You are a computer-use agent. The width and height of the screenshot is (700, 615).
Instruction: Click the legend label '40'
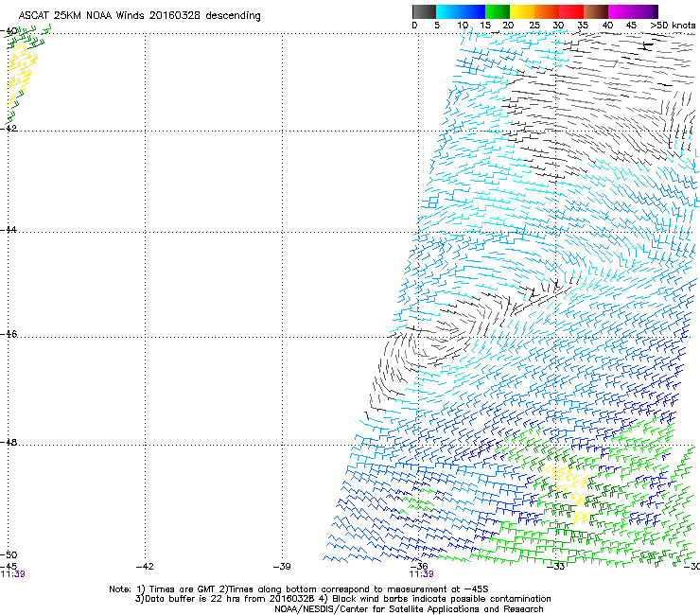point(607,26)
